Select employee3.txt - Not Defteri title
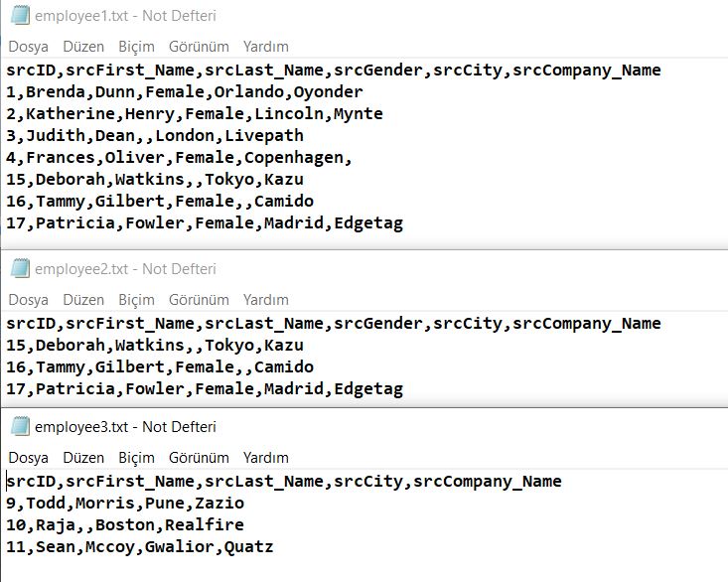Image resolution: width=728 pixels, height=582 pixels. [125, 426]
